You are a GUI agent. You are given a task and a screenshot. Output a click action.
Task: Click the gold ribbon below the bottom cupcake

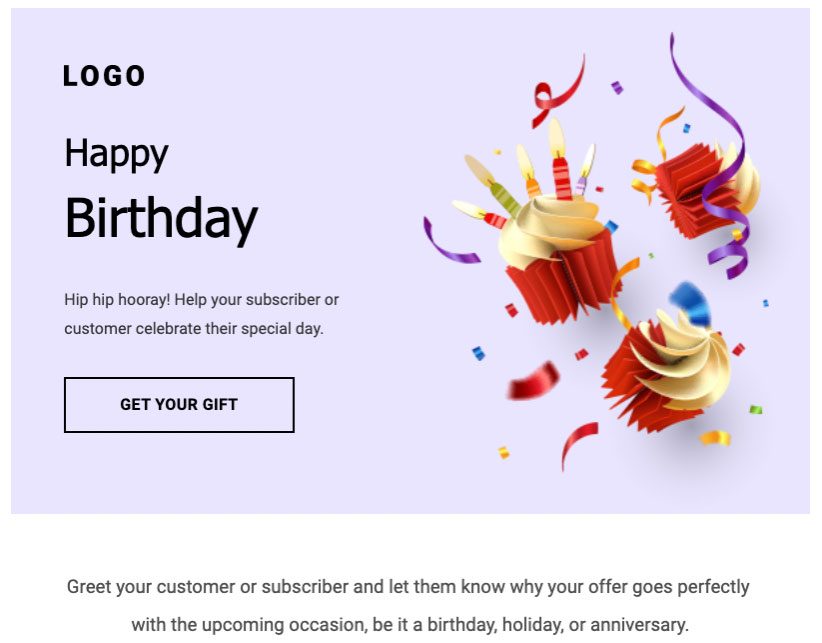pos(715,437)
